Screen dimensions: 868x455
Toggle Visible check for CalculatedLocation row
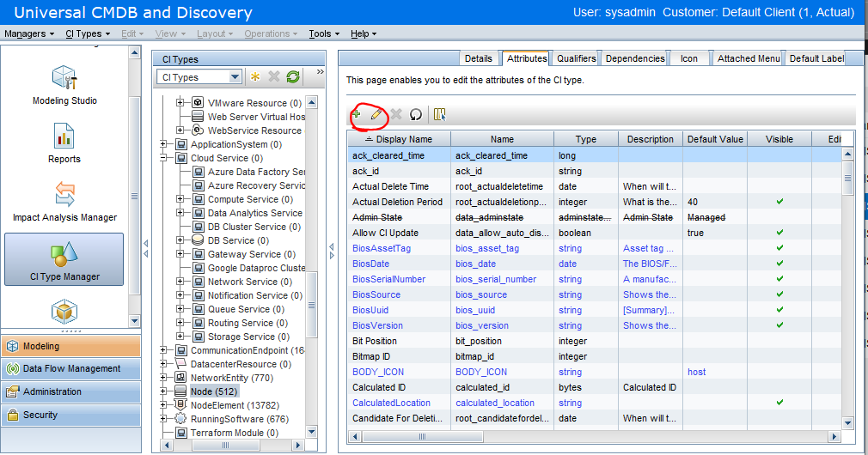pyautogui.click(x=779, y=403)
